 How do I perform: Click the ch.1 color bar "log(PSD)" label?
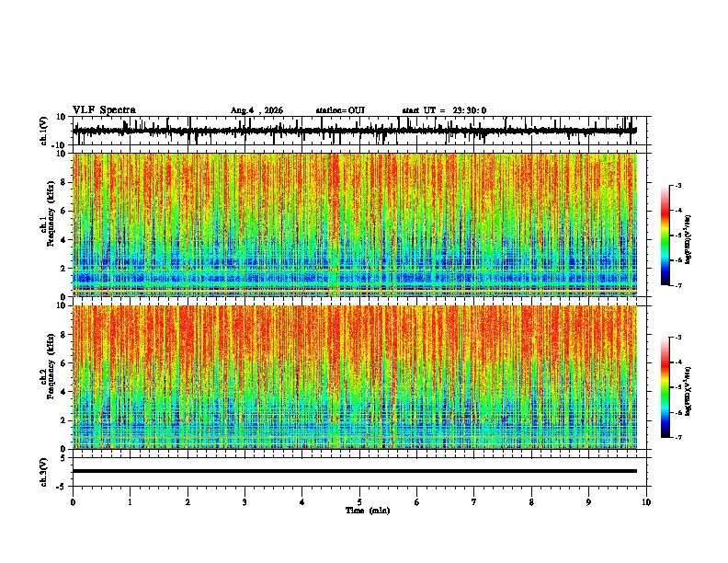point(688,240)
